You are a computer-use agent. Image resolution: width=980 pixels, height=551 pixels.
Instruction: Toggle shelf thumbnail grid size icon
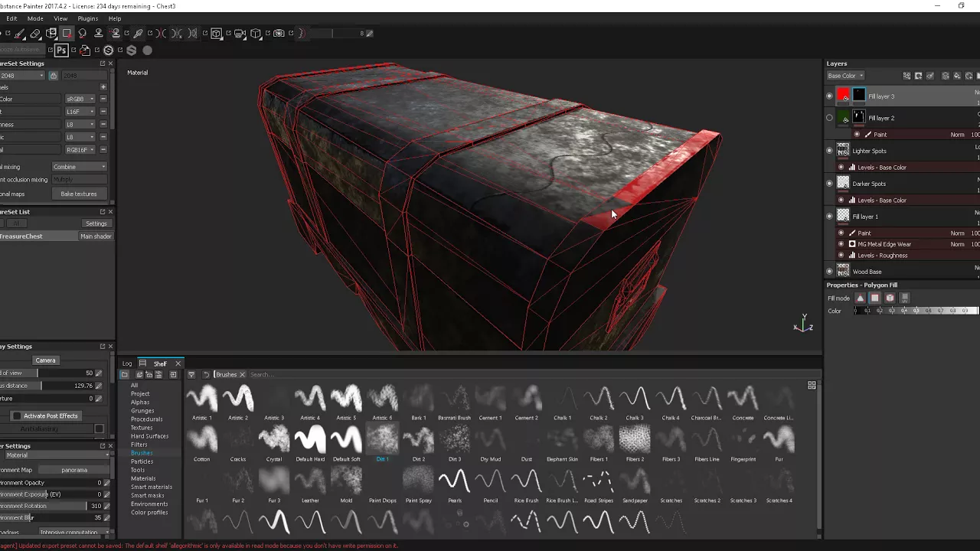pos(812,385)
